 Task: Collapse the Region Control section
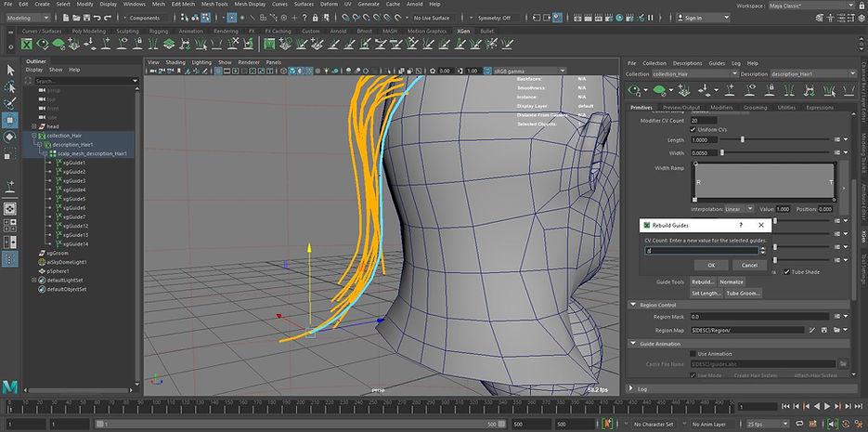(633, 305)
